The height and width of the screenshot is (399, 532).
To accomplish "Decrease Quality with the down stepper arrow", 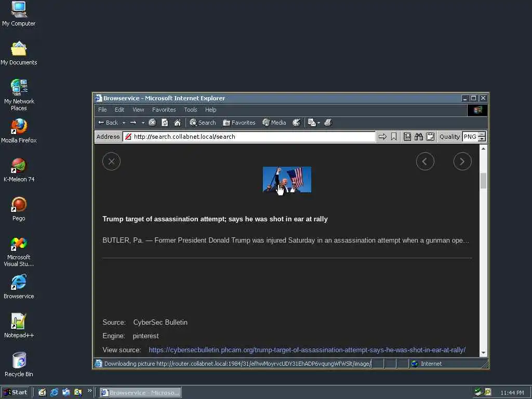I will [482, 139].
